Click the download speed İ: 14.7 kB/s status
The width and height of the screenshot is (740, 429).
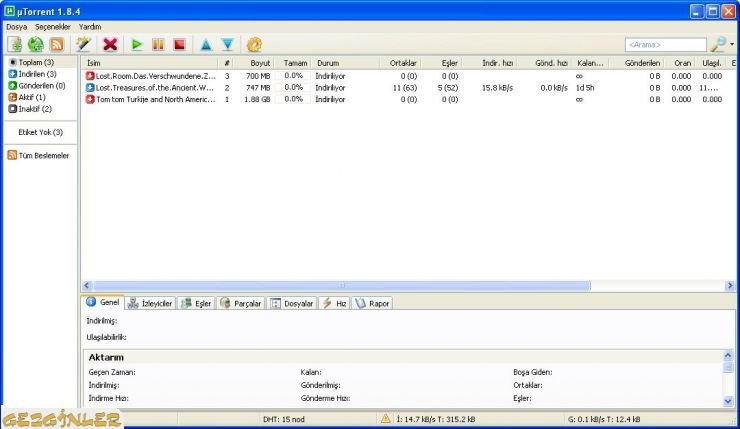point(436,419)
